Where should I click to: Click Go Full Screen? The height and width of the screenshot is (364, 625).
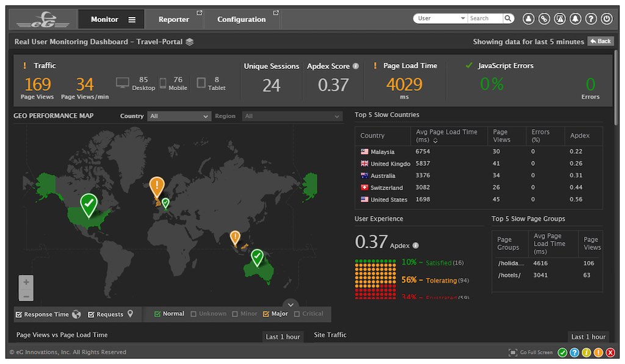(530, 352)
